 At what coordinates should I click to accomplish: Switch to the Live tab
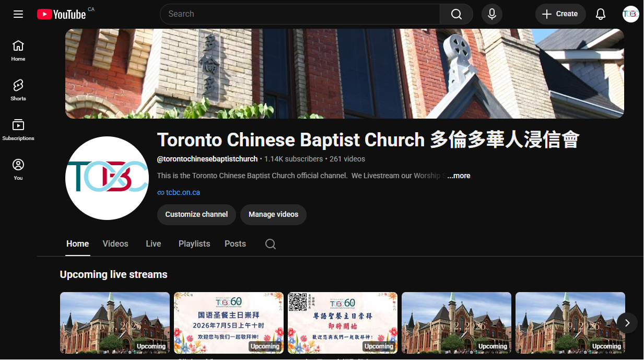click(154, 244)
